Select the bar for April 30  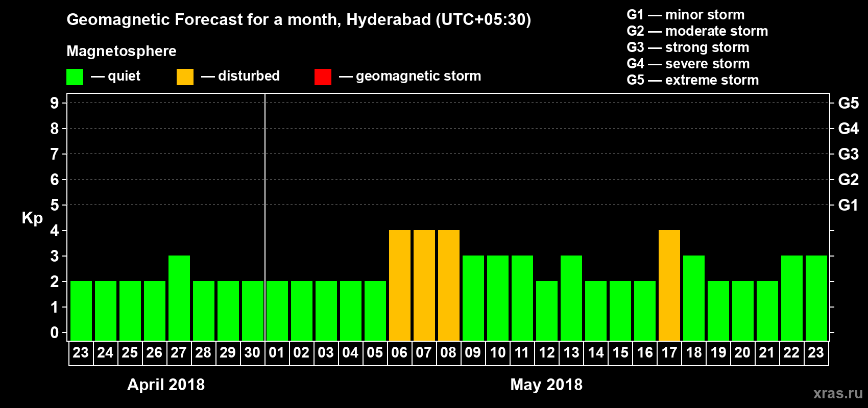click(x=253, y=311)
